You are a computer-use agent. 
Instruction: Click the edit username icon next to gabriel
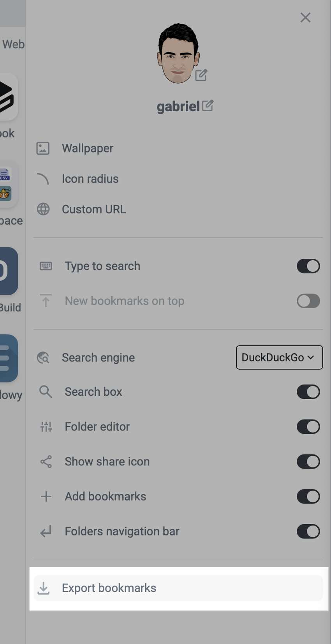pos(208,105)
